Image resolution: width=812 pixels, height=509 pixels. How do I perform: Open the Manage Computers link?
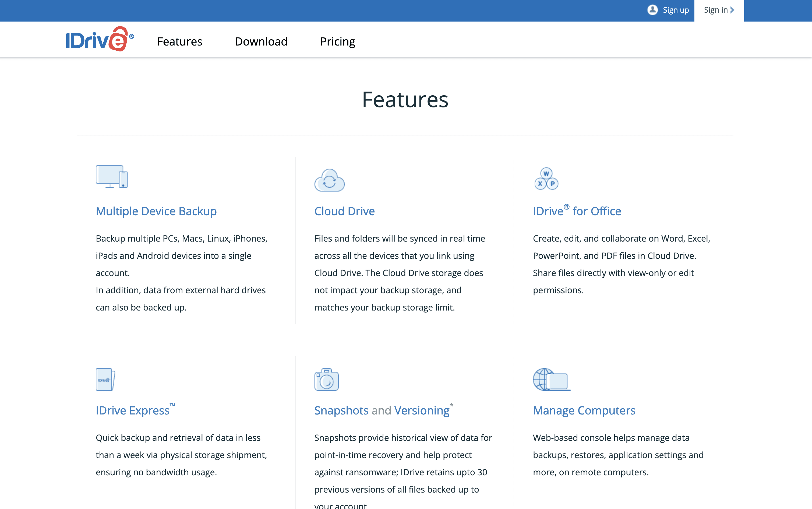[x=584, y=411]
